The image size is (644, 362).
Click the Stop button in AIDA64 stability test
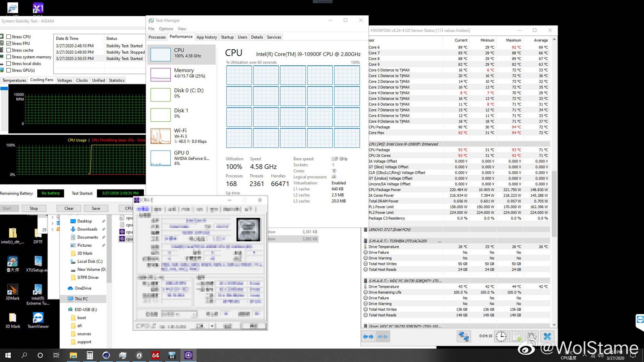tap(34, 208)
